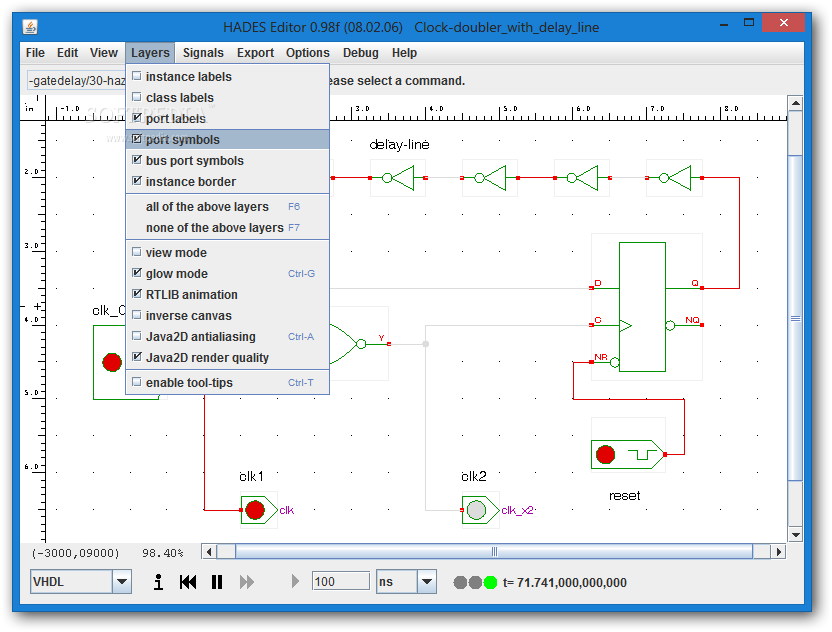Enable Java2D antialiasing
832x632 pixels.
228,336
